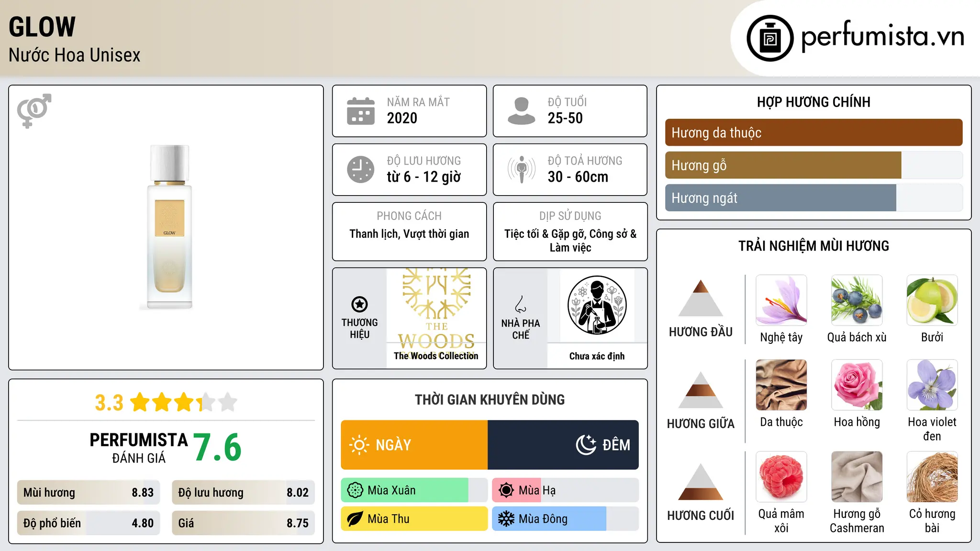Click the launch year value 2020
Image resolution: width=980 pixels, height=551 pixels.
pyautogui.click(x=402, y=118)
